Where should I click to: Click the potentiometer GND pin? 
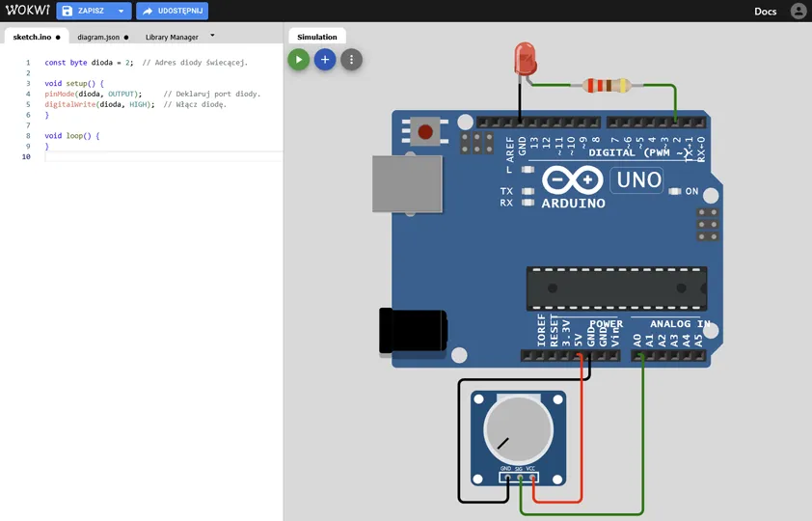[507, 477]
